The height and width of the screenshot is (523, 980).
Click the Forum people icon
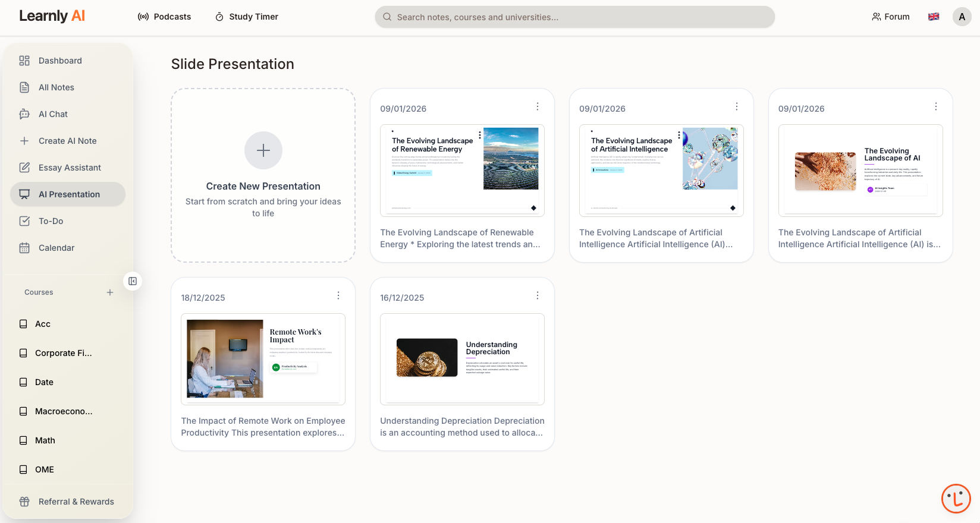877,17
